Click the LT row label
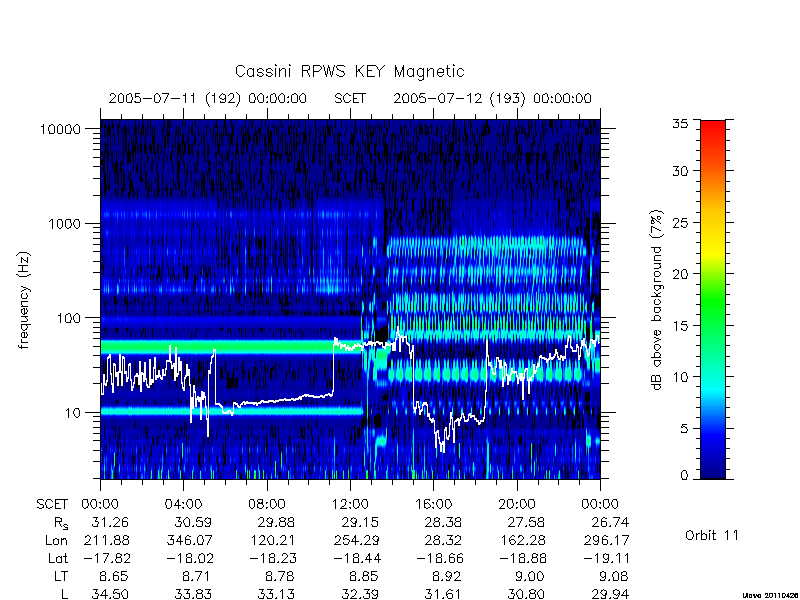The image size is (800, 600). point(61,577)
